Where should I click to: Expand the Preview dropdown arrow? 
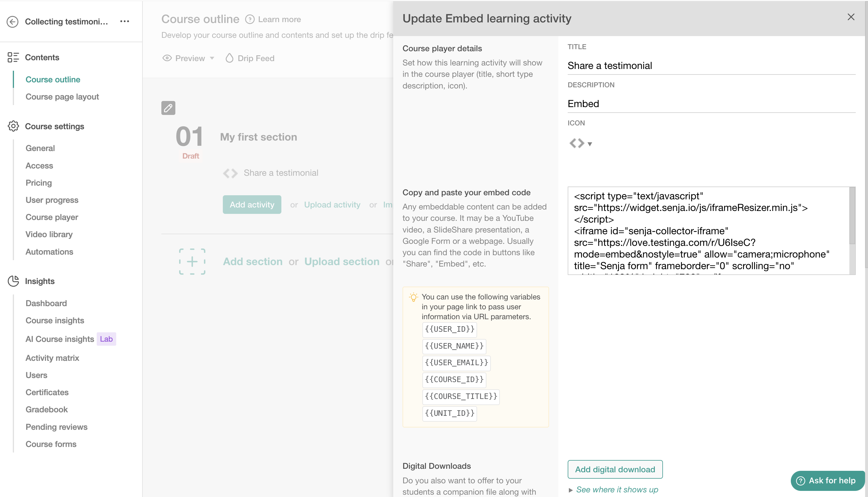coord(212,58)
